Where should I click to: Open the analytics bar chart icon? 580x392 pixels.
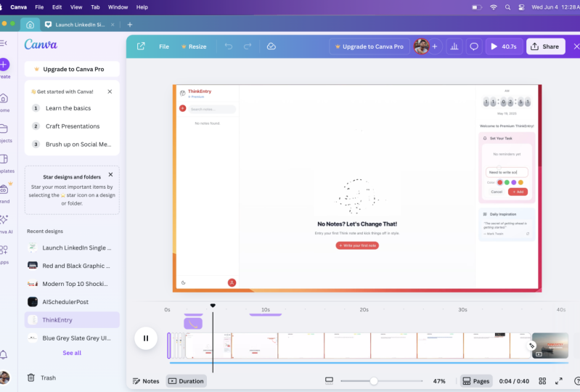point(454,46)
